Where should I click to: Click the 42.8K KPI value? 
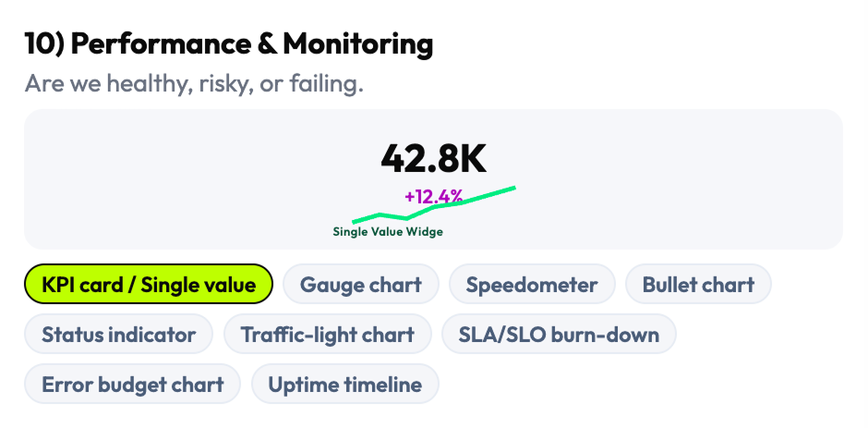coord(433,158)
